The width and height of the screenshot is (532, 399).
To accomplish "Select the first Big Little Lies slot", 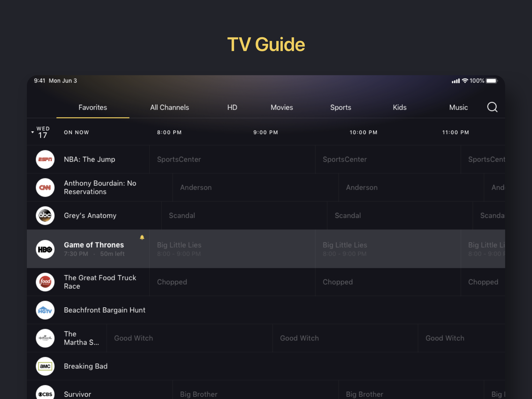I will [x=232, y=249].
